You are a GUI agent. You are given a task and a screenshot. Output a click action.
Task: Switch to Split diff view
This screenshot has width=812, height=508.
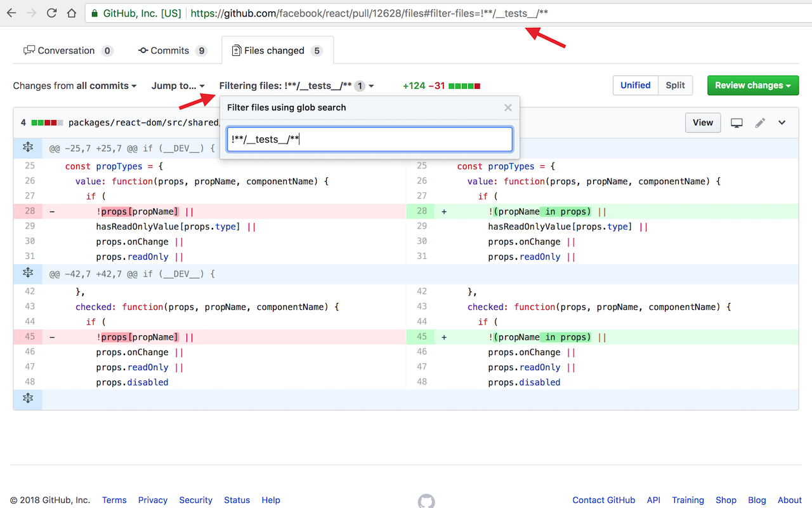[x=675, y=85]
